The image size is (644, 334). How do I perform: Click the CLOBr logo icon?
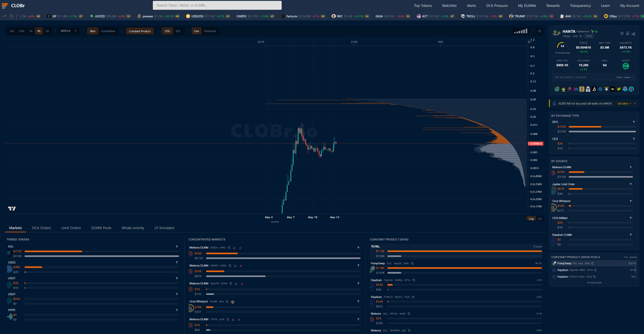pos(6,5)
